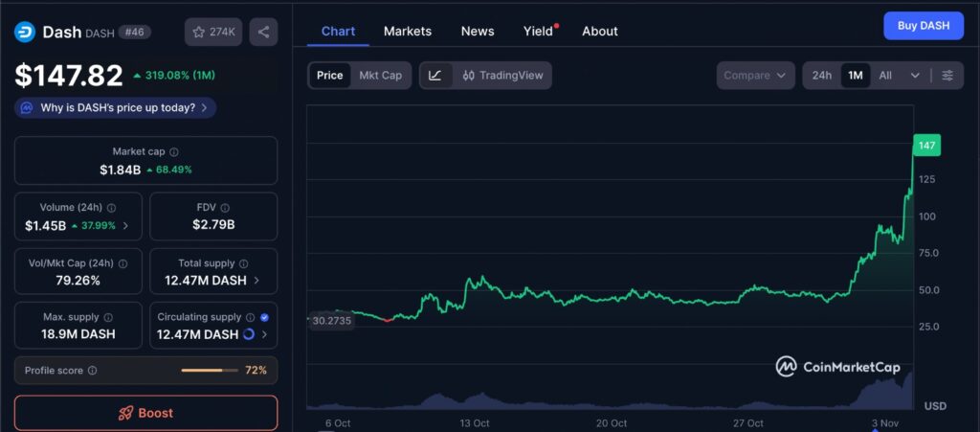The width and height of the screenshot is (980, 432).
Task: Show the Circulating supply info icon
Action: tap(251, 318)
